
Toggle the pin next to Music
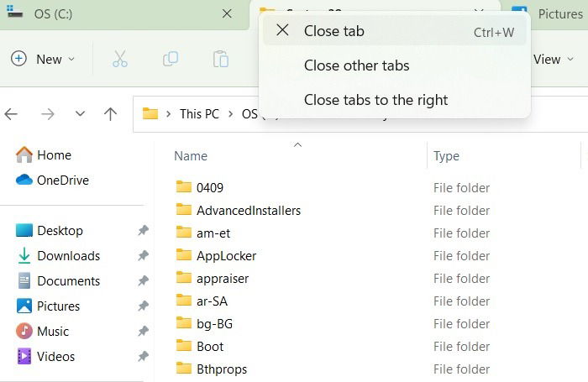tap(143, 331)
